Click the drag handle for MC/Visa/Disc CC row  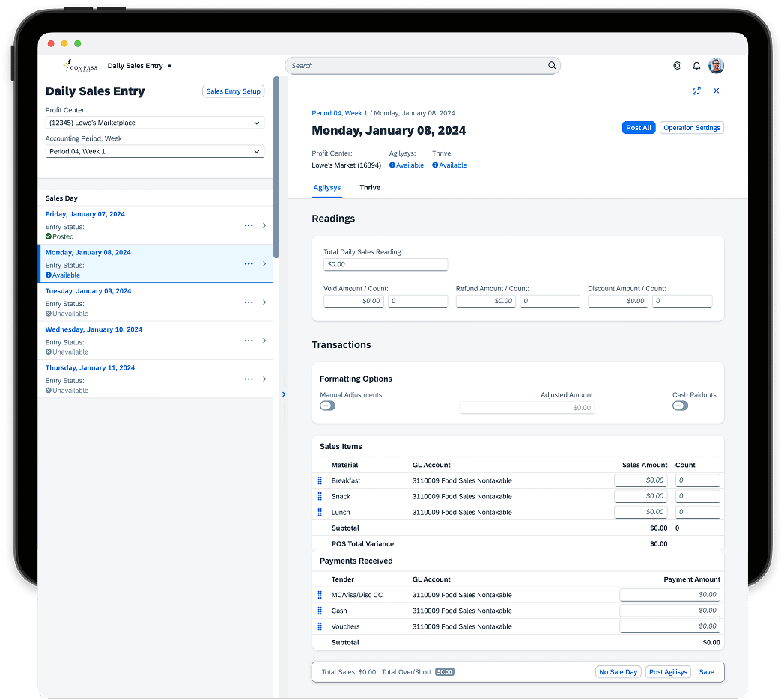320,595
